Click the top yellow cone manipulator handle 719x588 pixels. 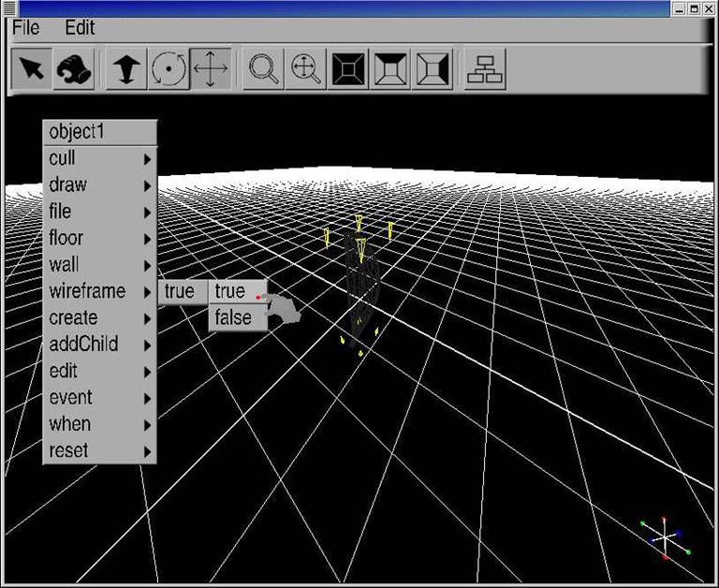pos(359,223)
